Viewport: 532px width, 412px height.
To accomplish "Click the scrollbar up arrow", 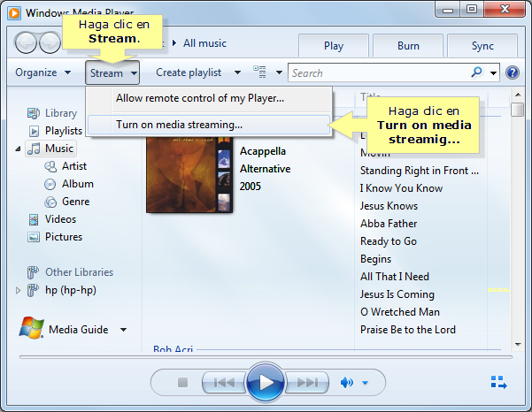I will pyautogui.click(x=518, y=95).
